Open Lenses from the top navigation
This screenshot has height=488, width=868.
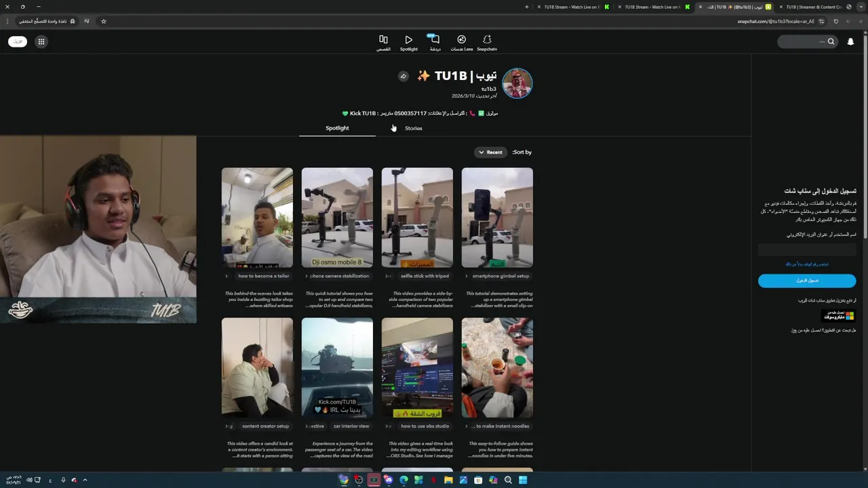tap(462, 43)
